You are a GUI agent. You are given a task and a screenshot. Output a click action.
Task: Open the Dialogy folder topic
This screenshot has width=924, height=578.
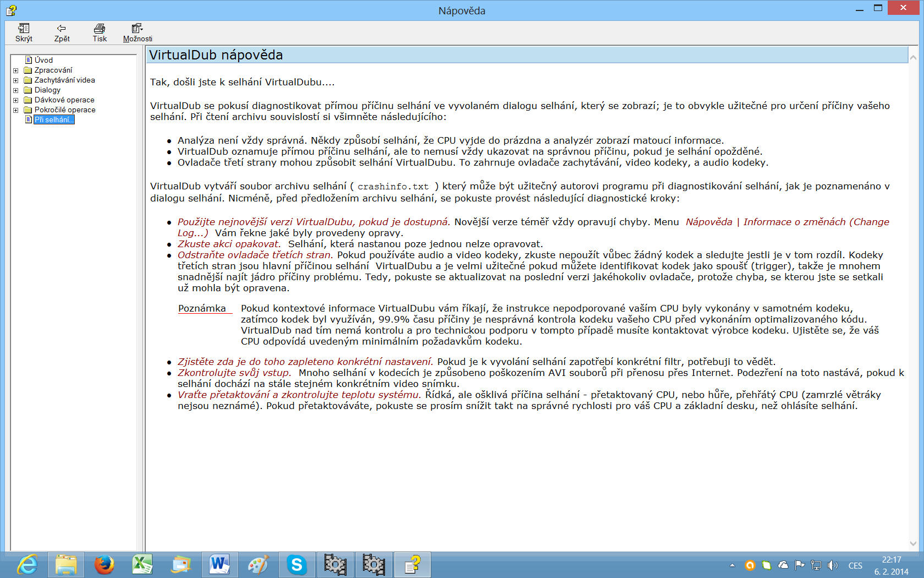[47, 90]
